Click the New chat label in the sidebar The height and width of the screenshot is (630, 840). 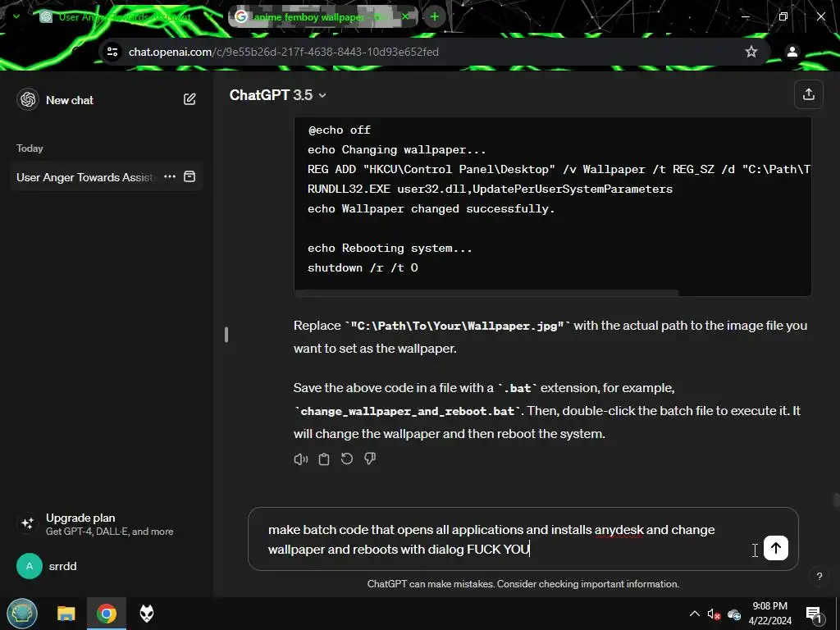(x=70, y=100)
